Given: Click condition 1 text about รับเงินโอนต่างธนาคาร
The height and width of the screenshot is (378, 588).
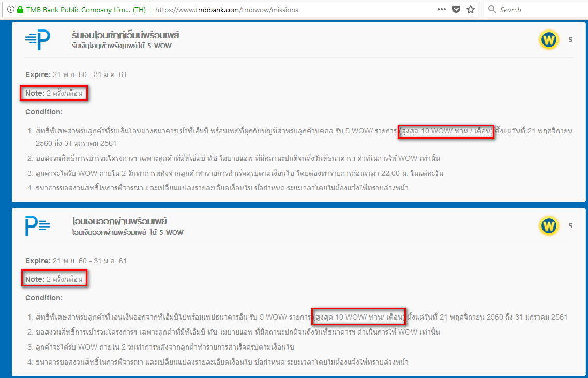Looking at the screenshot, I should coord(304,137).
